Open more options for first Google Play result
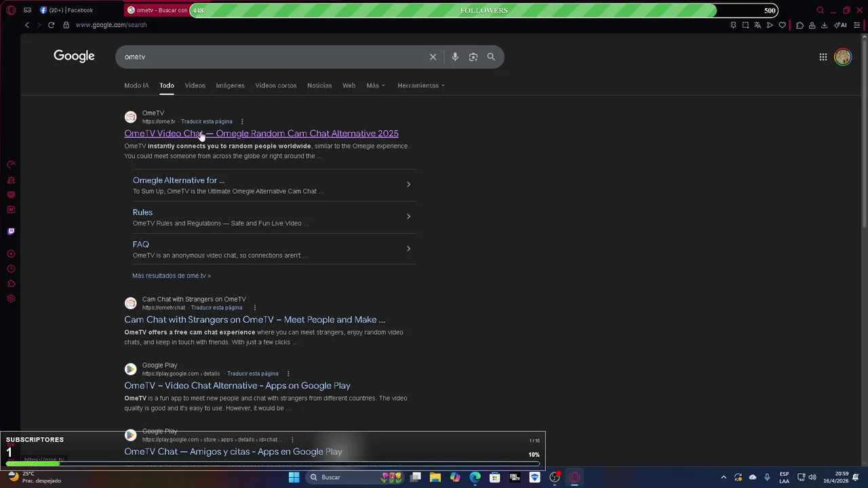868x488 pixels. [288, 373]
